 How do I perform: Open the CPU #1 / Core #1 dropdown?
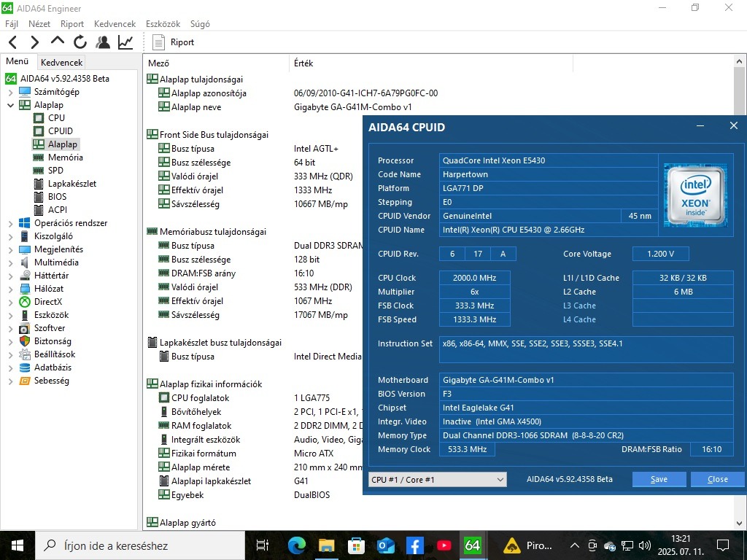[x=438, y=480]
